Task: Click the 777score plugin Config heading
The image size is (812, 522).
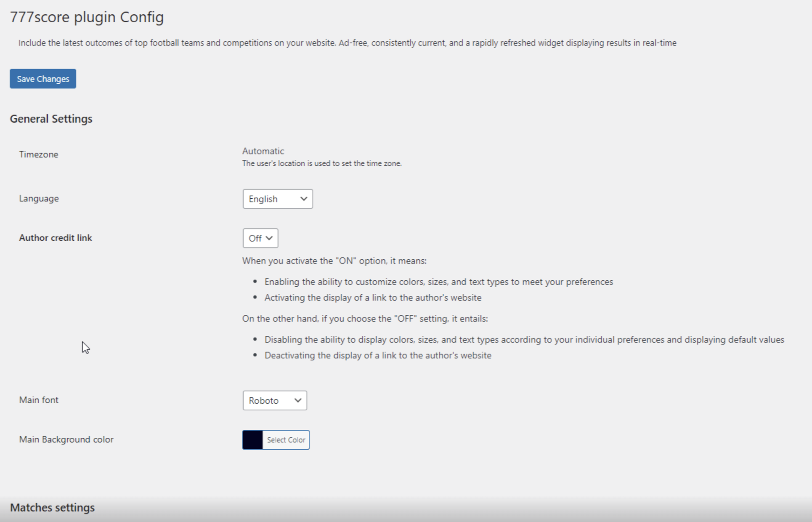Action: click(x=87, y=17)
